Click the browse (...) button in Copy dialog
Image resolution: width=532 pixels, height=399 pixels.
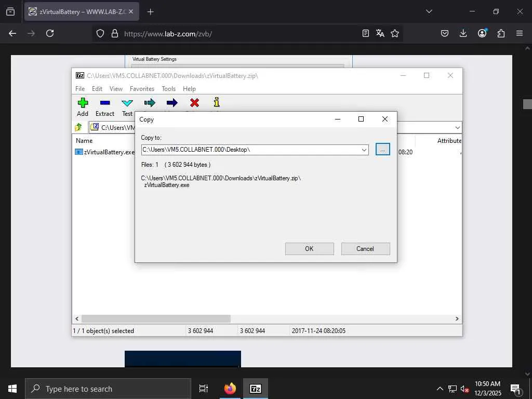pos(383,149)
